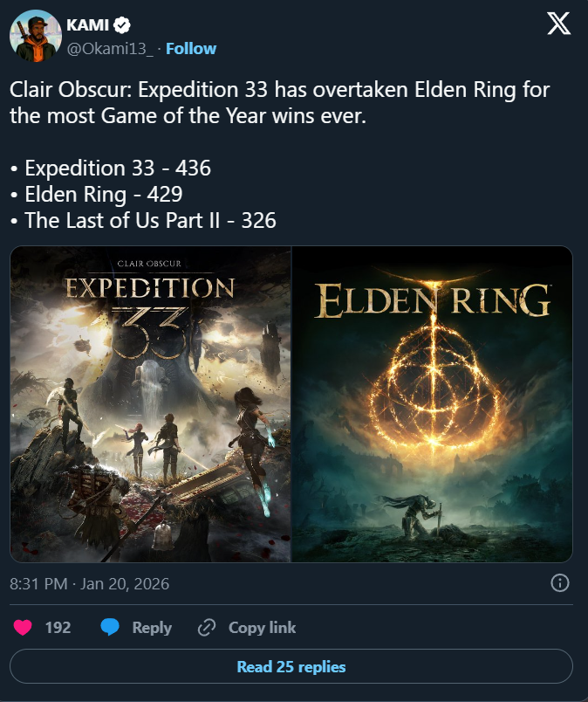Enlarge the Elden Ring cover image
The height and width of the screenshot is (702, 588).
pyautogui.click(x=433, y=404)
